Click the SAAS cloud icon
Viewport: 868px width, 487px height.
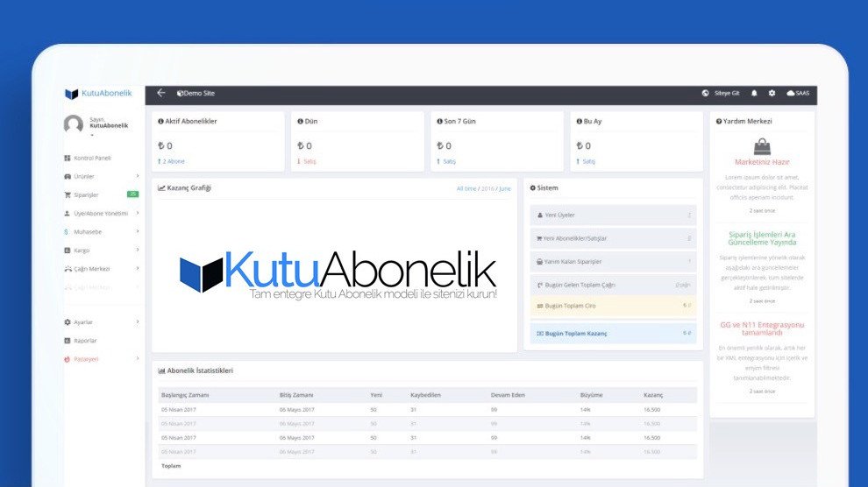pos(791,94)
